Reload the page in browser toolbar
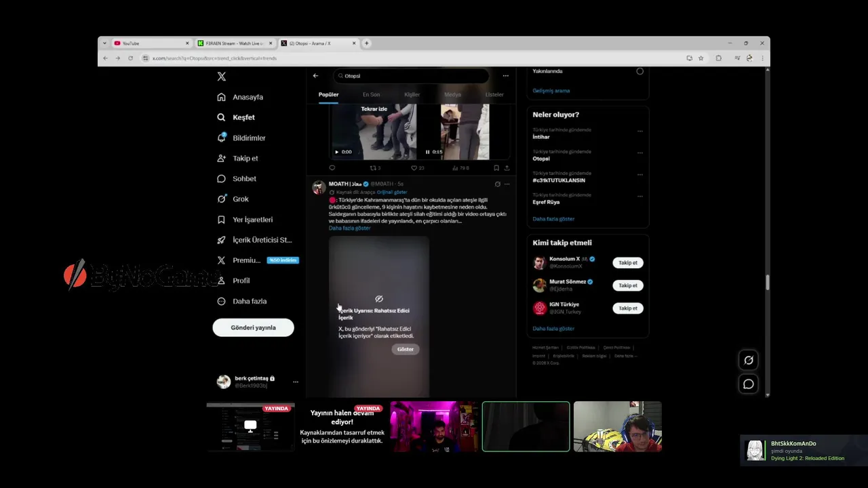This screenshot has width=868, height=488. [130, 58]
